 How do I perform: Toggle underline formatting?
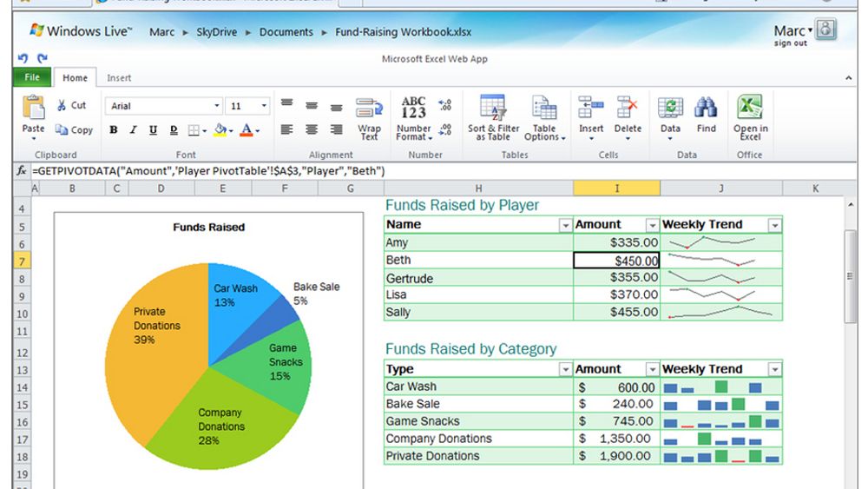153,130
